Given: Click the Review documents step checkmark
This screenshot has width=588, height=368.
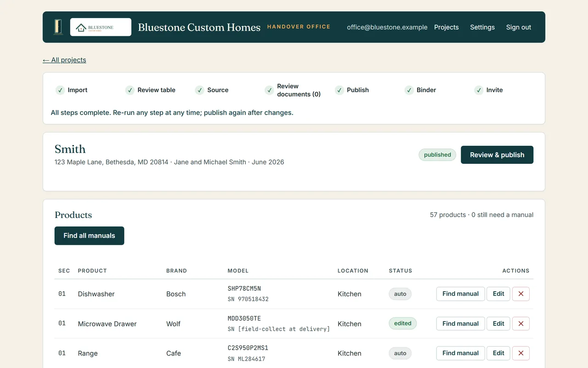Looking at the screenshot, I should pyautogui.click(x=270, y=90).
